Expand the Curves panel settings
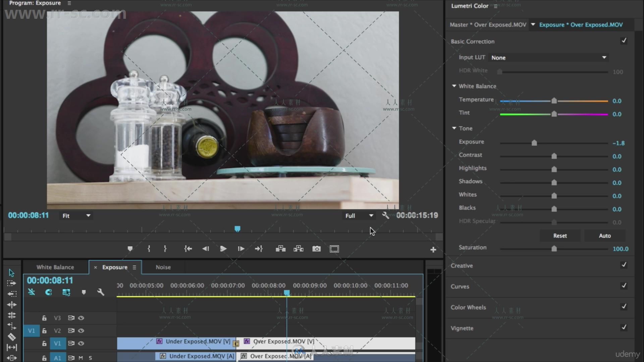 tap(460, 287)
